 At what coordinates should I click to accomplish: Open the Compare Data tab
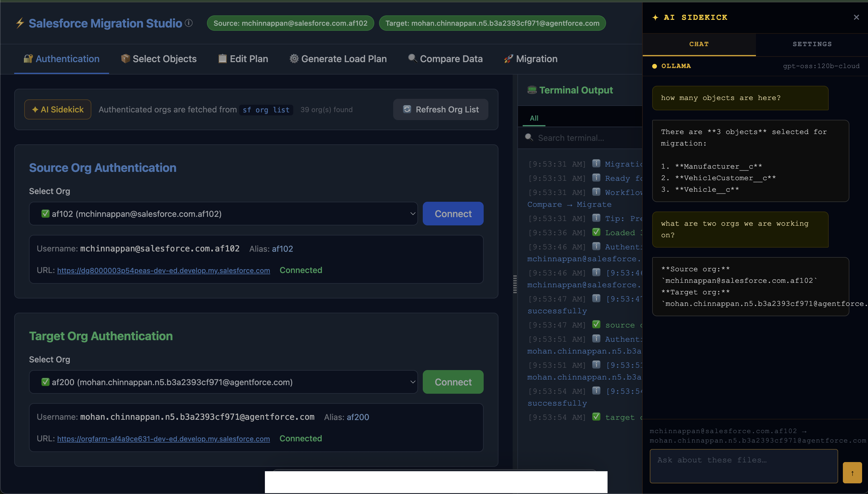pos(445,59)
